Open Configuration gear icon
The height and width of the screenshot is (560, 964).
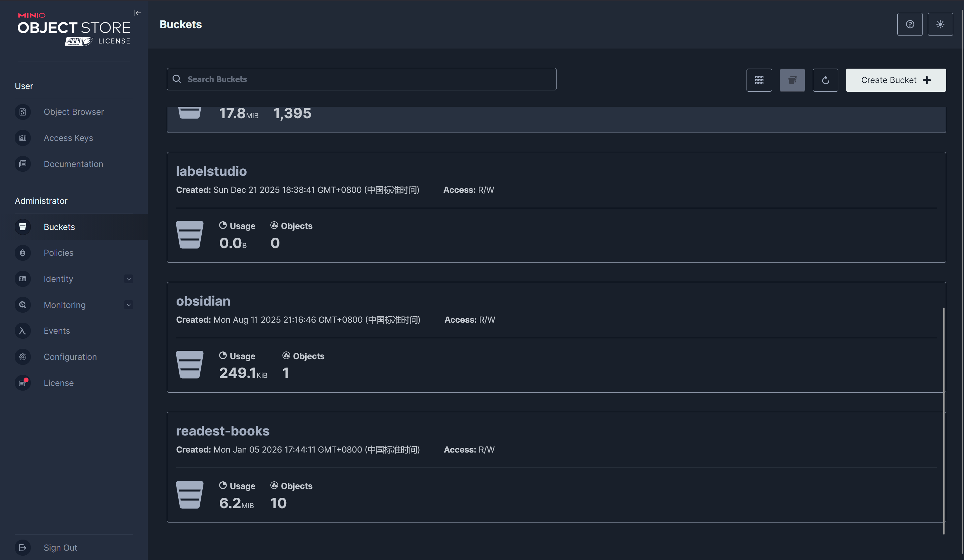[x=23, y=357]
